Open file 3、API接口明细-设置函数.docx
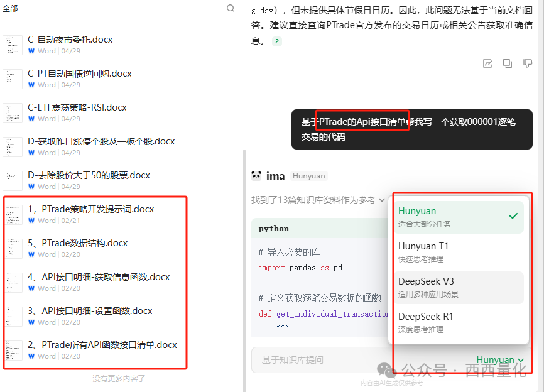The image size is (544, 392). coord(90,311)
